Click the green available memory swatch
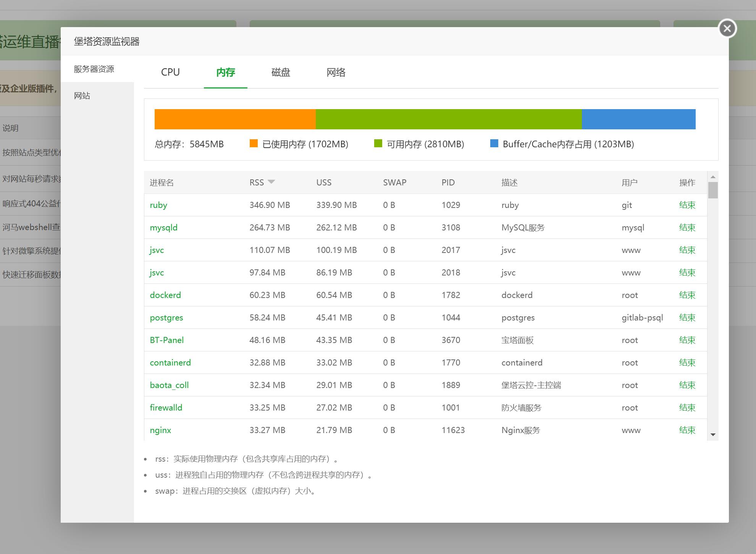This screenshot has width=756, height=554. pos(378,143)
